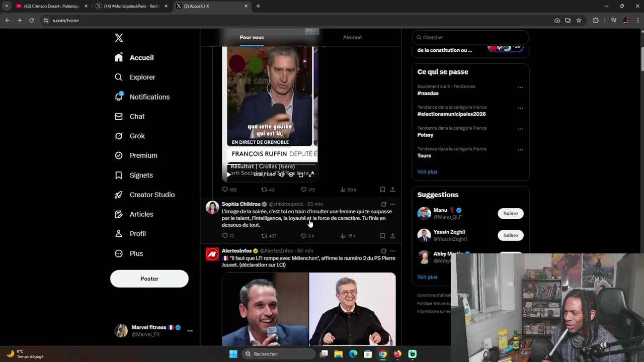Image resolution: width=644 pixels, height=362 pixels.
Task: Open more options on AlertesInfos post
Action: point(392,251)
